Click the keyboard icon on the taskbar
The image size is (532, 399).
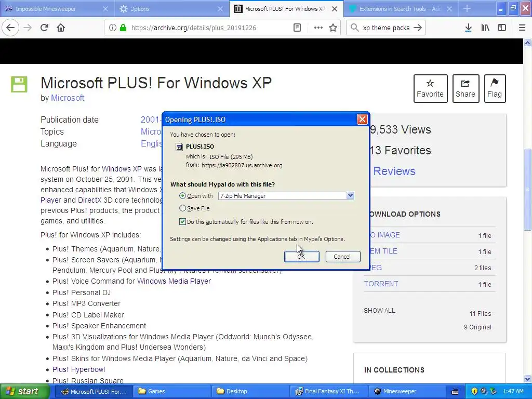[x=455, y=392]
